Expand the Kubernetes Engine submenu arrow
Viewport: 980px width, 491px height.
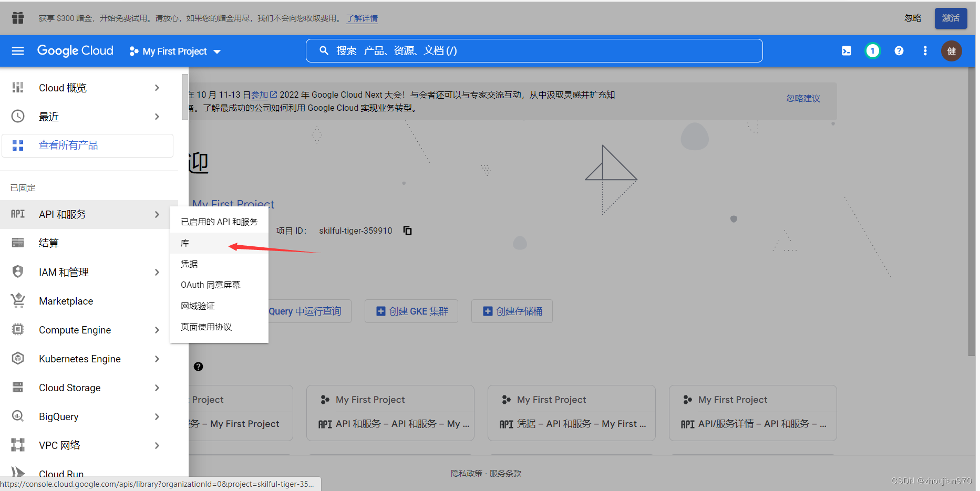[157, 359]
